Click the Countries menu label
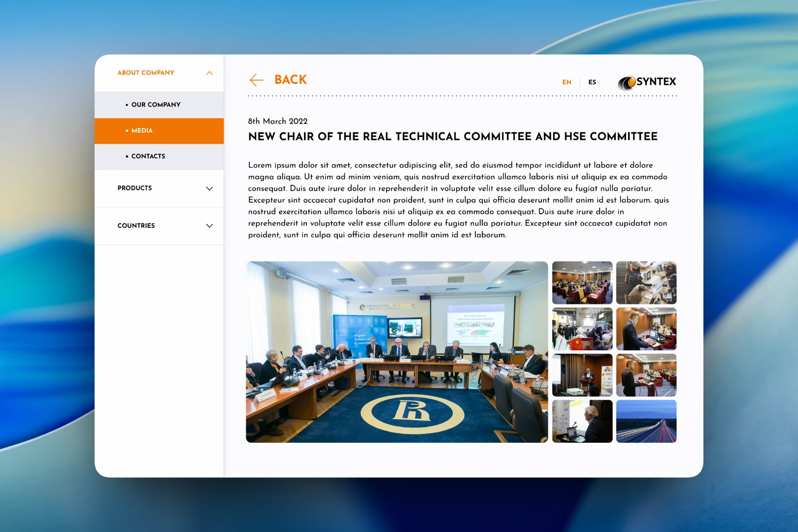The width and height of the screenshot is (798, 532). pos(136,226)
